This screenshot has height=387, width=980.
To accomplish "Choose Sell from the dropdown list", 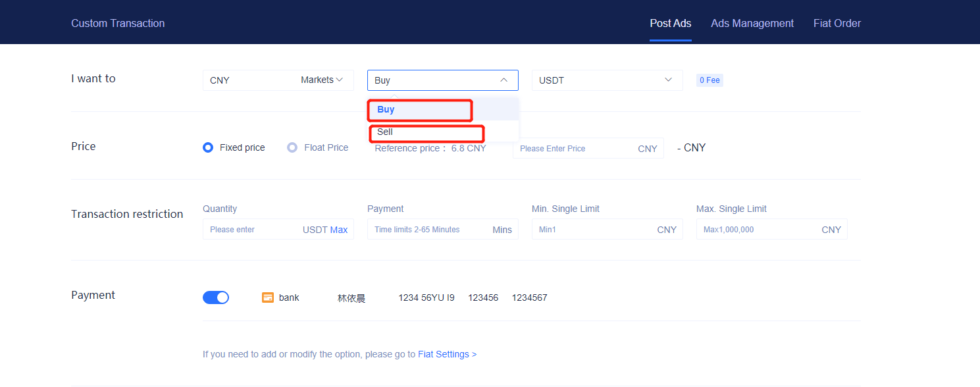I will point(443,132).
